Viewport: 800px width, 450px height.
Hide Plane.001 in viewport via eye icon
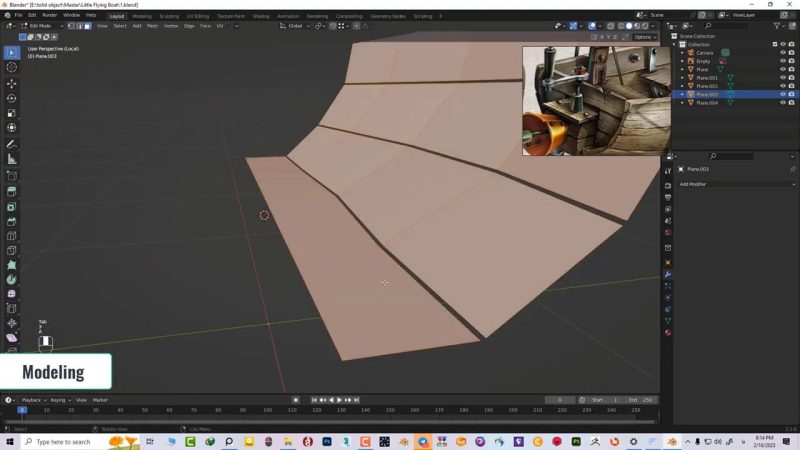pyautogui.click(x=783, y=77)
